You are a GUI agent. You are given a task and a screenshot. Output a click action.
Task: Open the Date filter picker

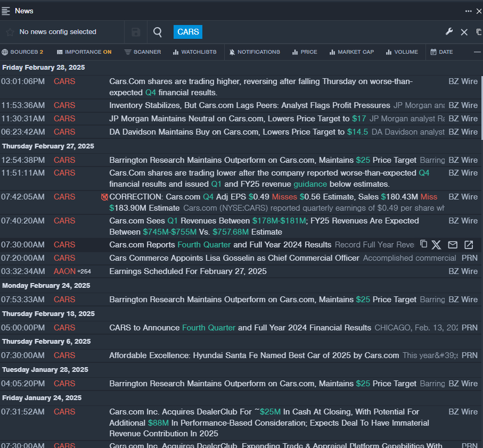pos(441,52)
